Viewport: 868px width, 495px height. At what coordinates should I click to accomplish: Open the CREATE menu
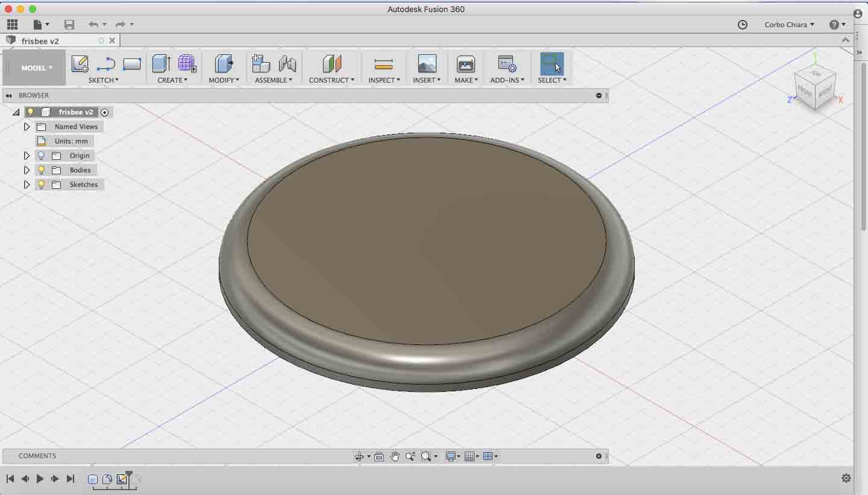click(x=172, y=80)
